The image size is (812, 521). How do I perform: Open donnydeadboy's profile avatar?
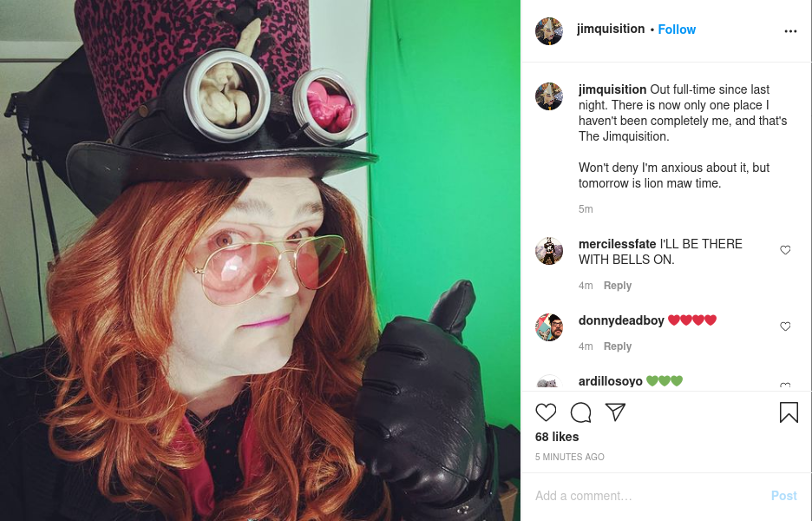point(548,327)
